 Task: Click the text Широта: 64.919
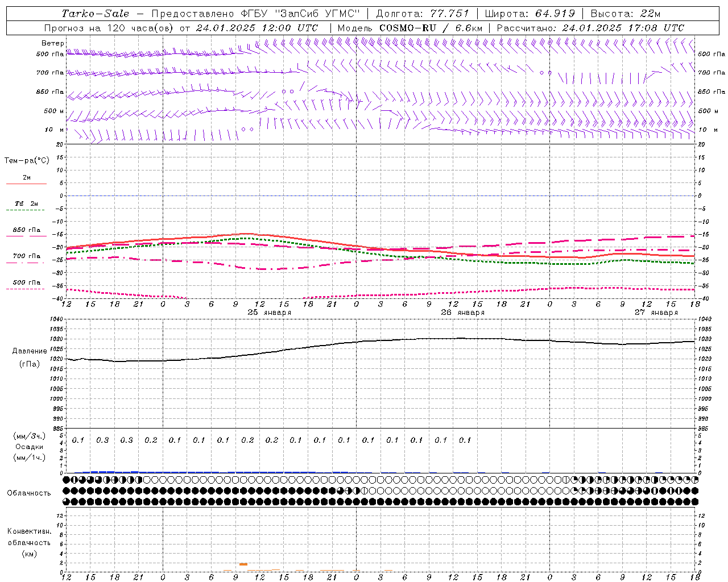(x=530, y=14)
